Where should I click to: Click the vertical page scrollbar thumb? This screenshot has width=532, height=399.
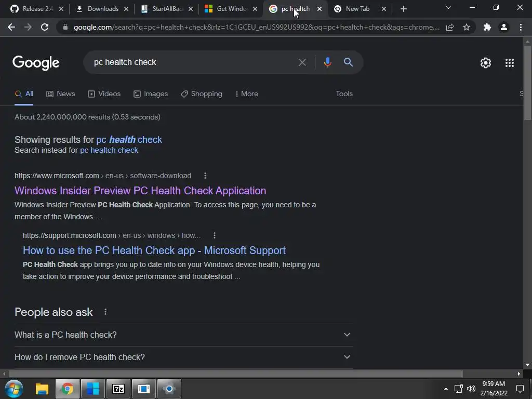[527, 83]
